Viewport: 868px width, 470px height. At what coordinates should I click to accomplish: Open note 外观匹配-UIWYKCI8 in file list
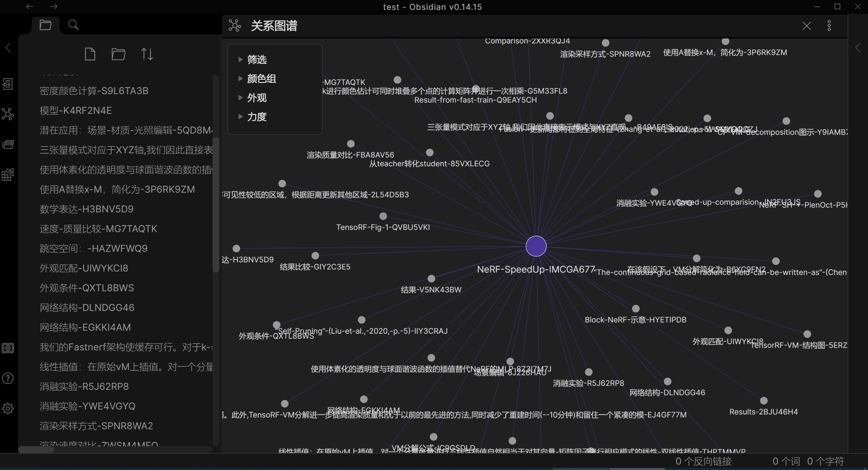click(84, 268)
